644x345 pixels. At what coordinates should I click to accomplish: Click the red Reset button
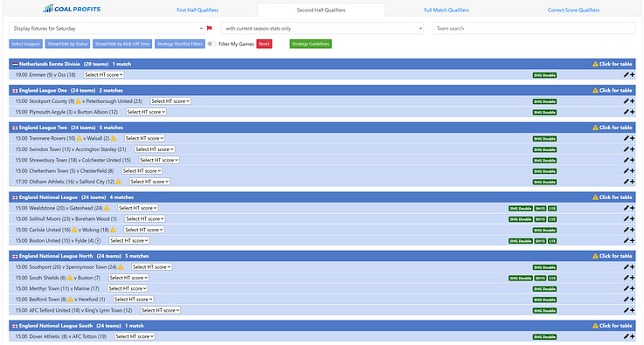coord(264,44)
